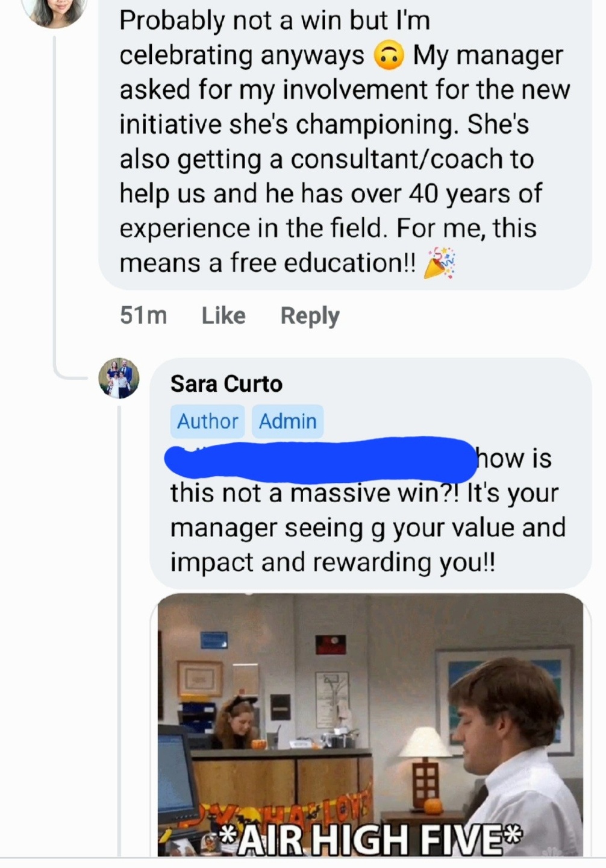Screen dimensions: 606x868
Task: Click the *AIR HIGH FIVE* caption text
Action: [370, 840]
